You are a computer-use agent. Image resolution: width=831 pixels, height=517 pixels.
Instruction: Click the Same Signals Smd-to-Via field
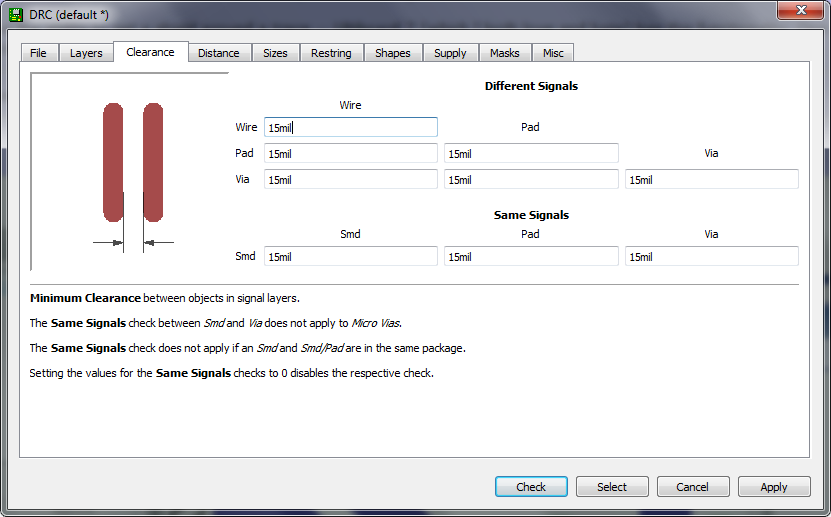point(712,256)
